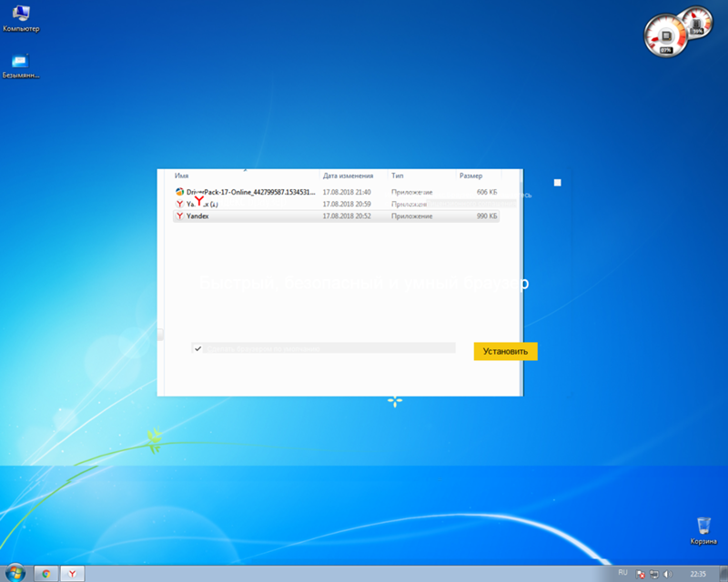Sort files by Размер column

click(x=470, y=176)
